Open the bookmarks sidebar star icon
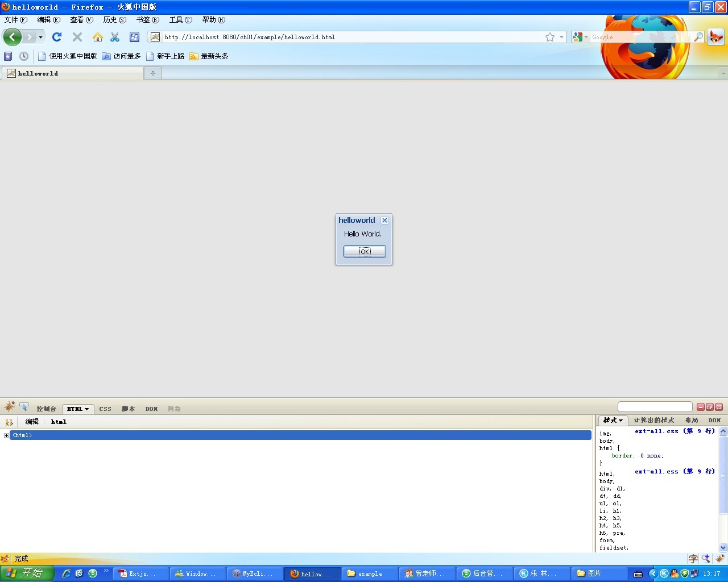Viewport: 728px width, 582px height. pyautogui.click(x=8, y=56)
